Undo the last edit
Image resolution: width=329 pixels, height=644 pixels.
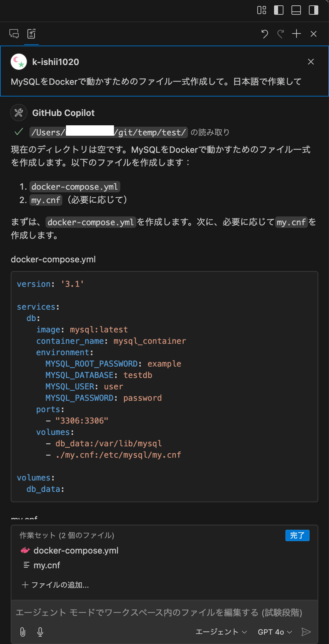point(265,34)
